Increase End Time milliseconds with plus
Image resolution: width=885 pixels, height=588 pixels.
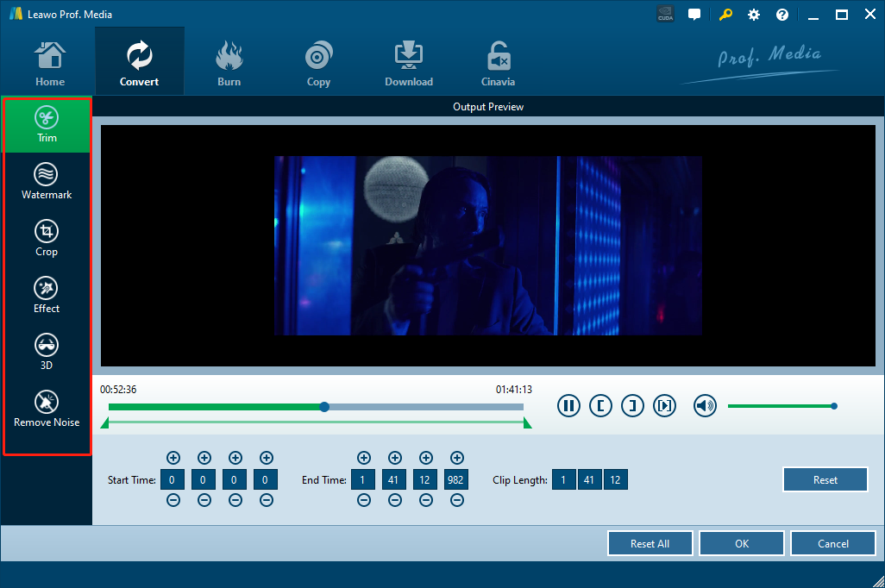pyautogui.click(x=456, y=458)
